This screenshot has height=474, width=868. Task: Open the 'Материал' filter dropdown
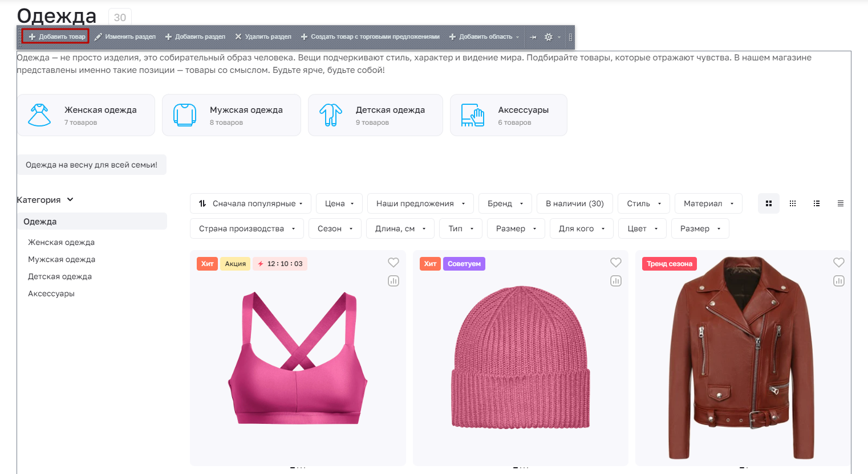coord(709,203)
